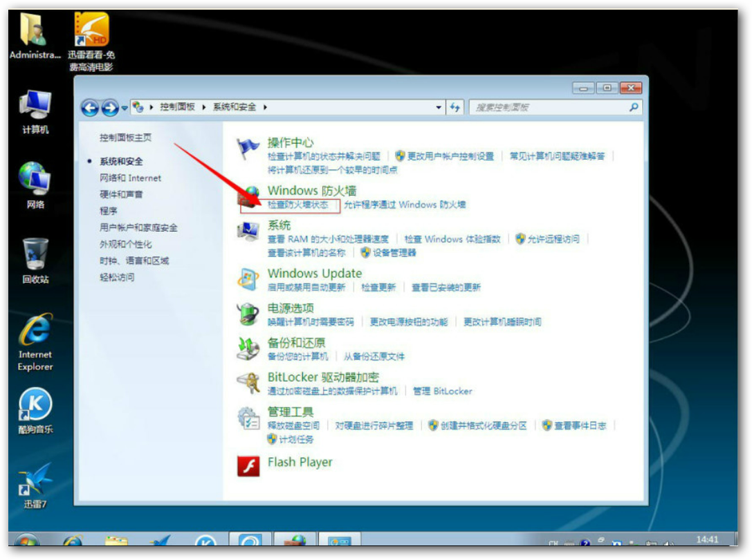
Task: Select the 酷狗音乐 desktop icon
Action: (35, 411)
